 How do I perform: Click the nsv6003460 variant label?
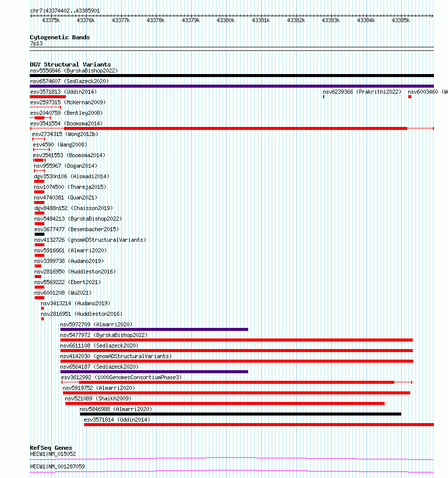[x=428, y=92]
